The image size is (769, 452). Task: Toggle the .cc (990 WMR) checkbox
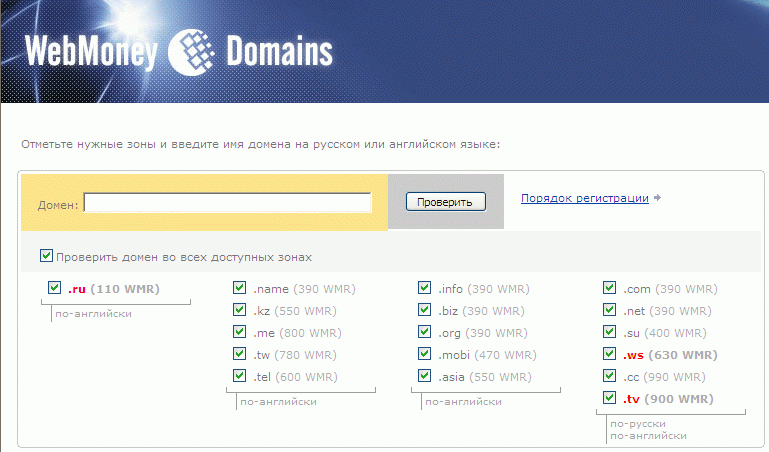pyautogui.click(x=610, y=376)
